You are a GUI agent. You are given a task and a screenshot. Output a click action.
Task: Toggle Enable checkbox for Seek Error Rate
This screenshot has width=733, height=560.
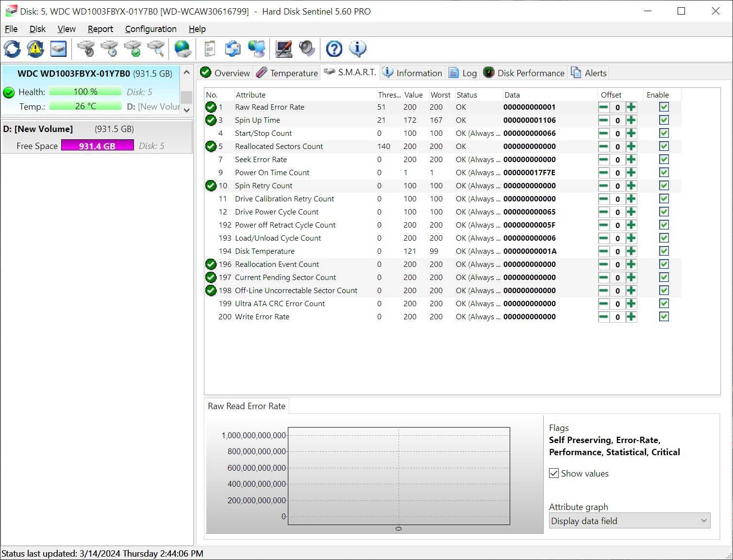pos(664,160)
